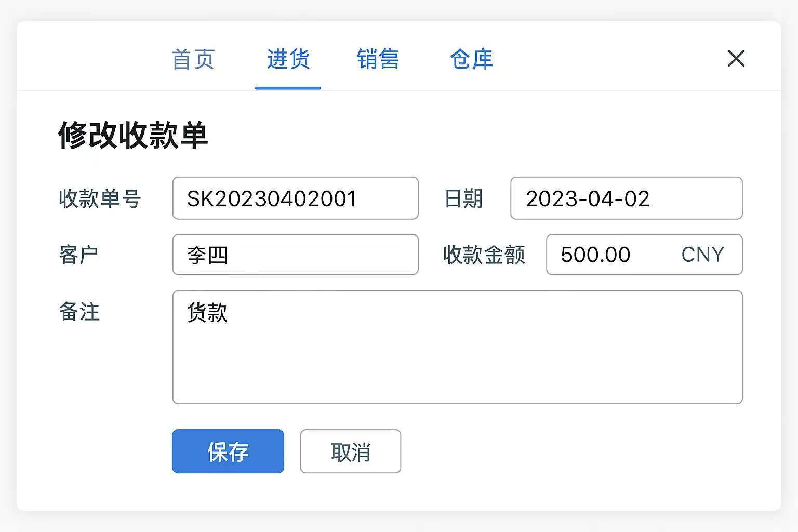Click the 修改收款单 heading

point(133,135)
